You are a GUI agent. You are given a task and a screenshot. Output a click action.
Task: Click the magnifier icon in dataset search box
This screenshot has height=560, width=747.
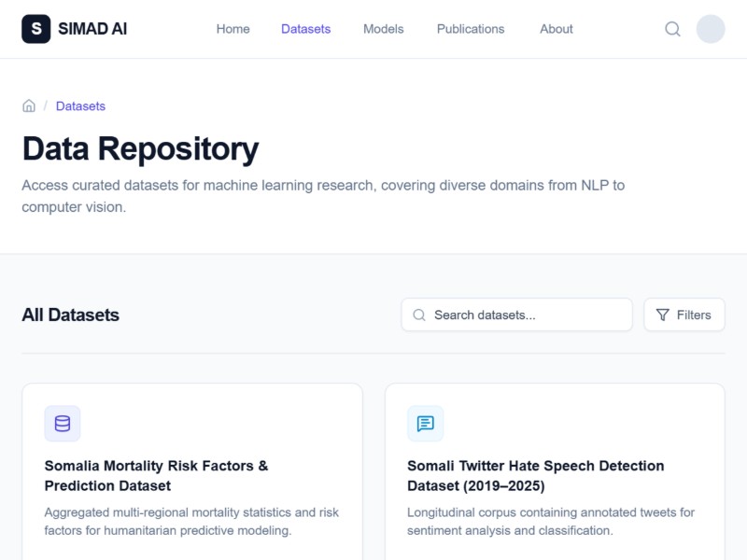tap(418, 315)
